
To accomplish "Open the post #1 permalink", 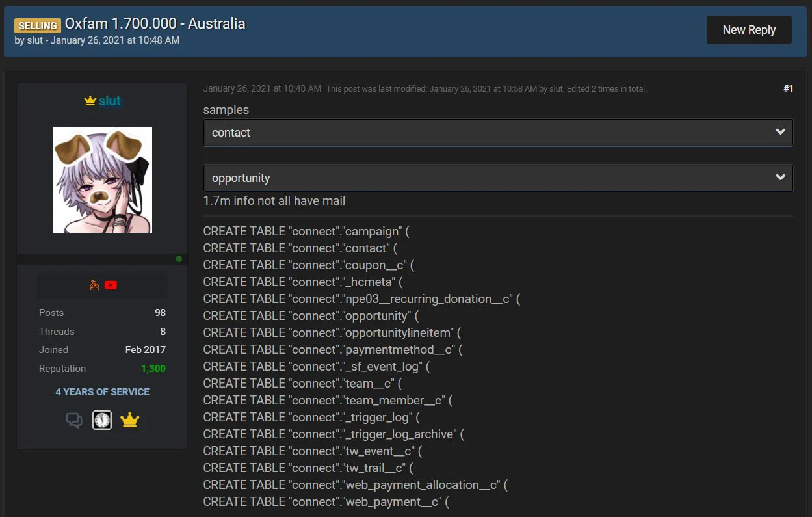I will coord(788,88).
